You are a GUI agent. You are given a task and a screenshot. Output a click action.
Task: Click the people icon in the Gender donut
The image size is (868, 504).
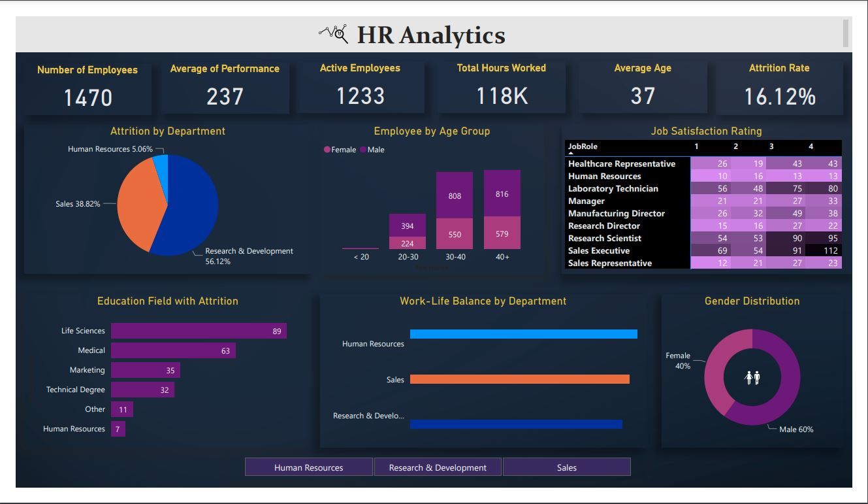click(x=752, y=377)
